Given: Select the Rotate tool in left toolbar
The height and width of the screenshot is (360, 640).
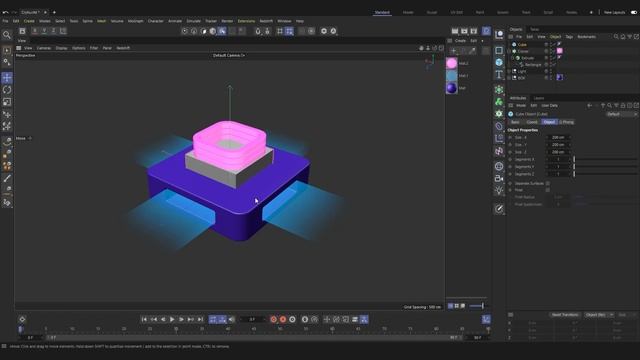Looking at the screenshot, I should pyautogui.click(x=7, y=90).
